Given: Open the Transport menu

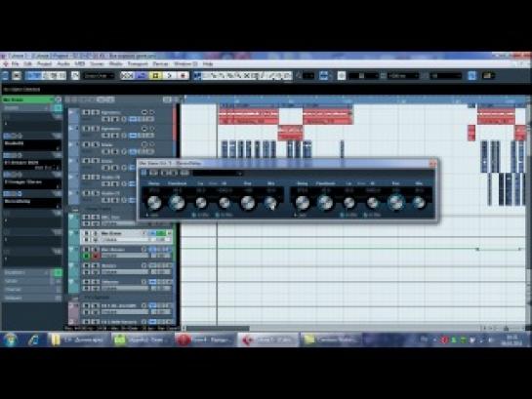Looking at the screenshot, I should [x=138, y=63].
